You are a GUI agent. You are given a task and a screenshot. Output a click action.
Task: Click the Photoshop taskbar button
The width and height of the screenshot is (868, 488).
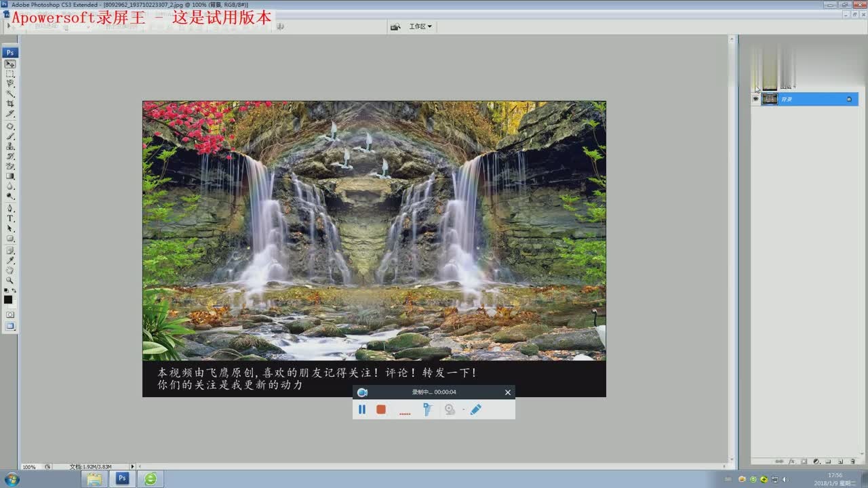coord(122,479)
